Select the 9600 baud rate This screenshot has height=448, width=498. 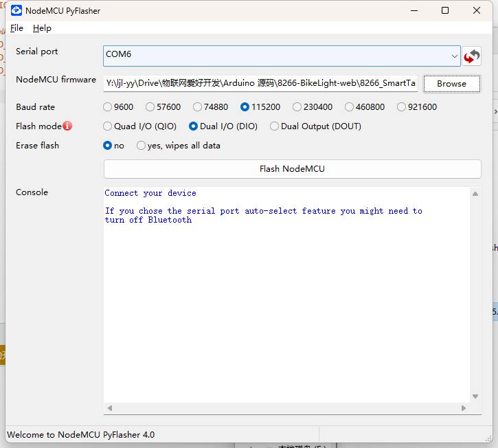(107, 107)
